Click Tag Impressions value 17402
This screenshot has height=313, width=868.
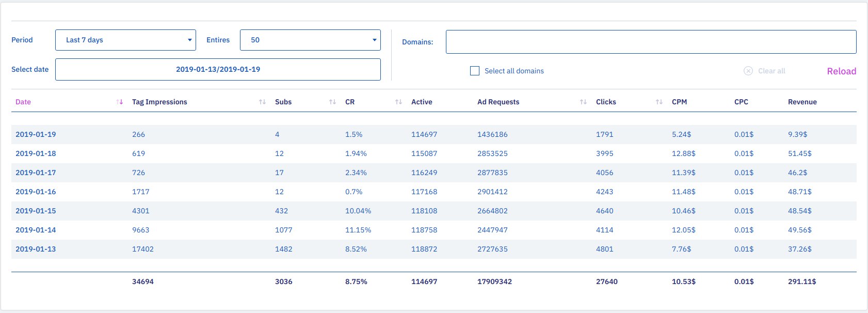point(143,249)
